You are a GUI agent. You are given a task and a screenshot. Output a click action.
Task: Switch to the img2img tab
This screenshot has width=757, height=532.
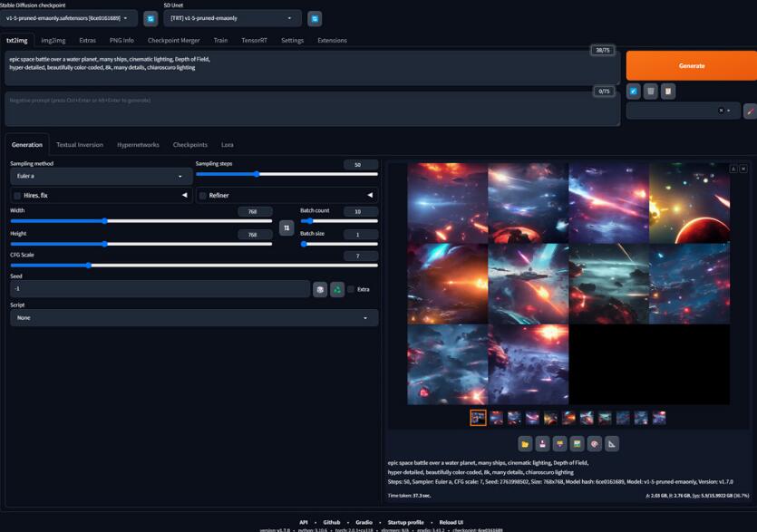[x=53, y=41]
